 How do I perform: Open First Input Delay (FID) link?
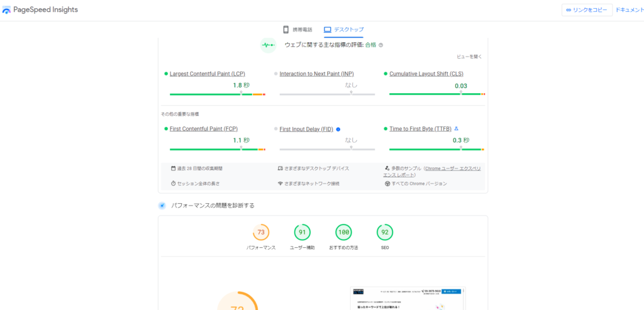pyautogui.click(x=306, y=129)
